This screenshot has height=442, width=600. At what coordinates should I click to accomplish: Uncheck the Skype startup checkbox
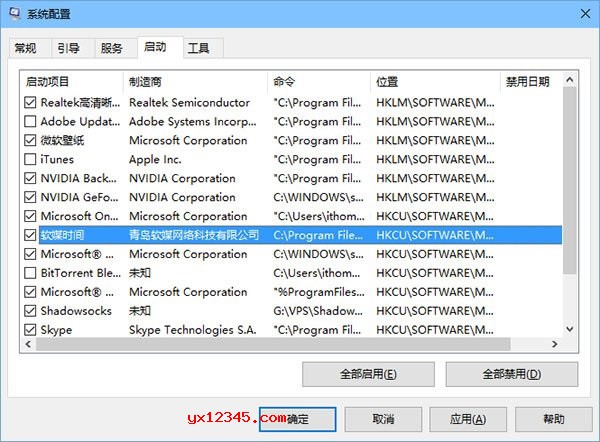pyautogui.click(x=30, y=330)
